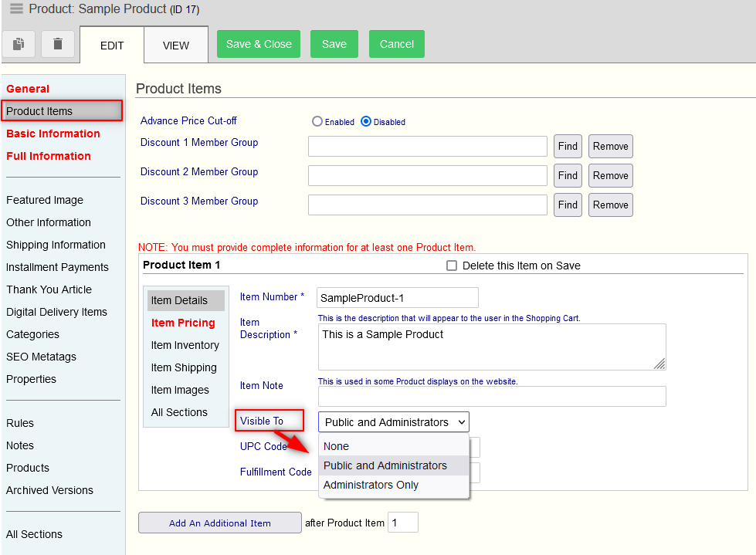
Task: Click Find for Discount 1 Member Group
Action: click(x=568, y=147)
